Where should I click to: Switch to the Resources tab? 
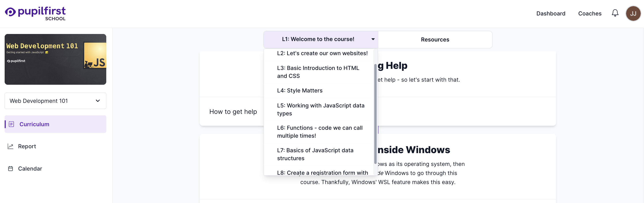click(435, 39)
